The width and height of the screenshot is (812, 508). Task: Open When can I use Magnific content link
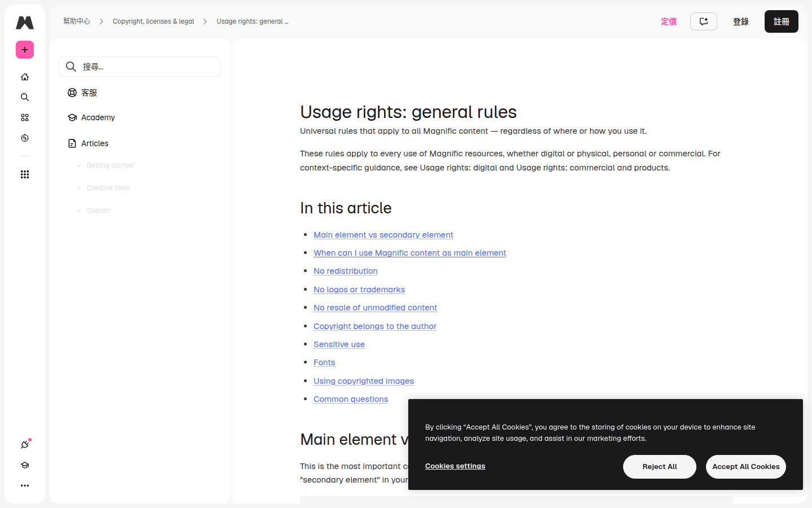click(x=410, y=253)
